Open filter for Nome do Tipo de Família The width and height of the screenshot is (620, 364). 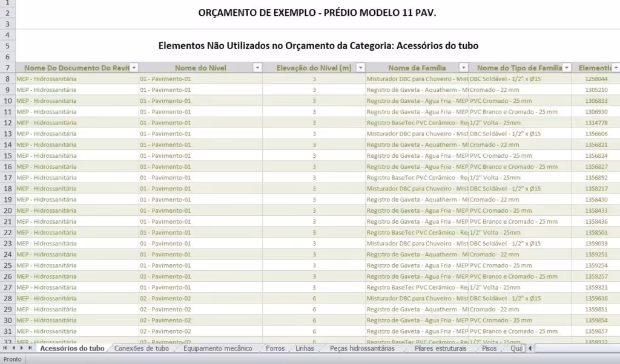coord(567,68)
